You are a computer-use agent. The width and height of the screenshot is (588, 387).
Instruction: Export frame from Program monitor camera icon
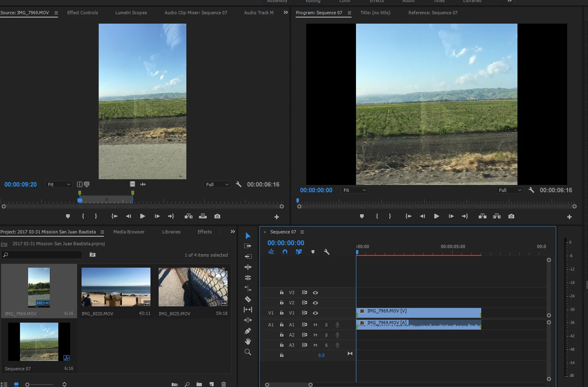click(x=511, y=216)
